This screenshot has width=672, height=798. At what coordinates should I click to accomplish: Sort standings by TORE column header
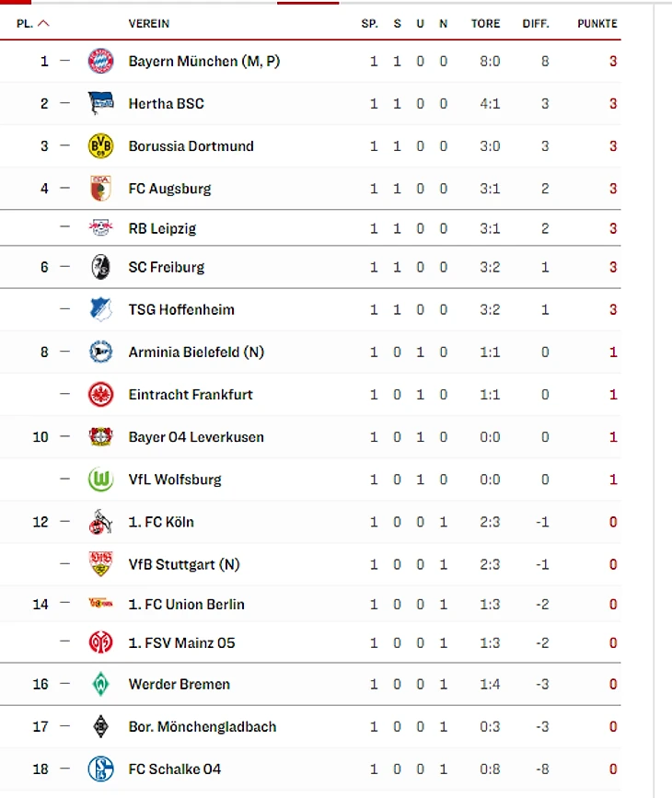click(x=485, y=23)
